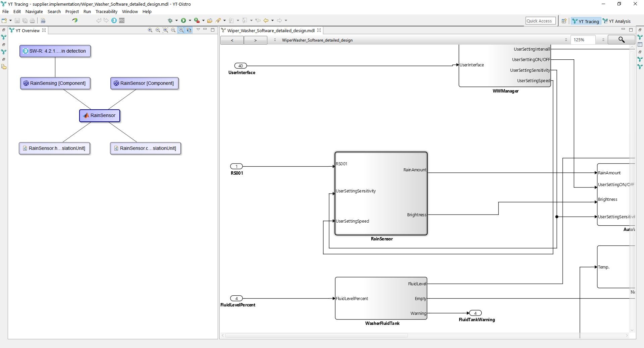The height and width of the screenshot is (348, 644).
Task: Click the Open Perspective icon
Action: click(x=564, y=21)
